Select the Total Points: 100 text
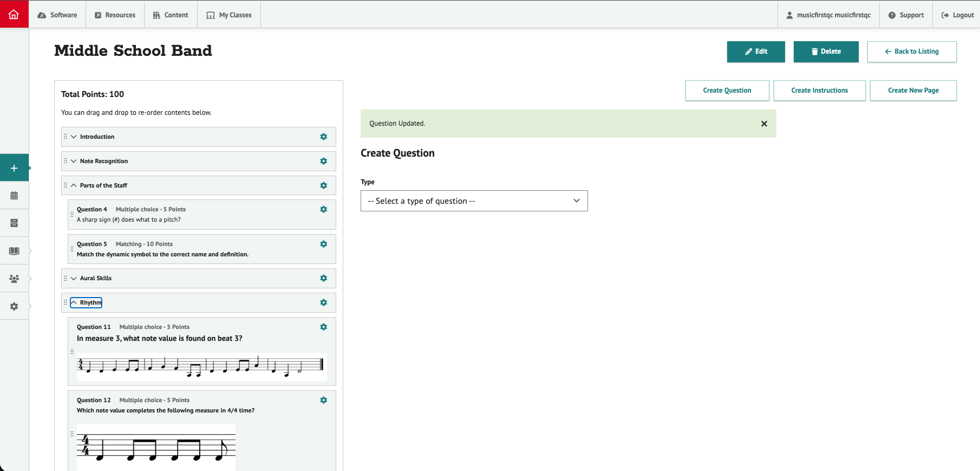The width and height of the screenshot is (980, 471). pos(93,94)
